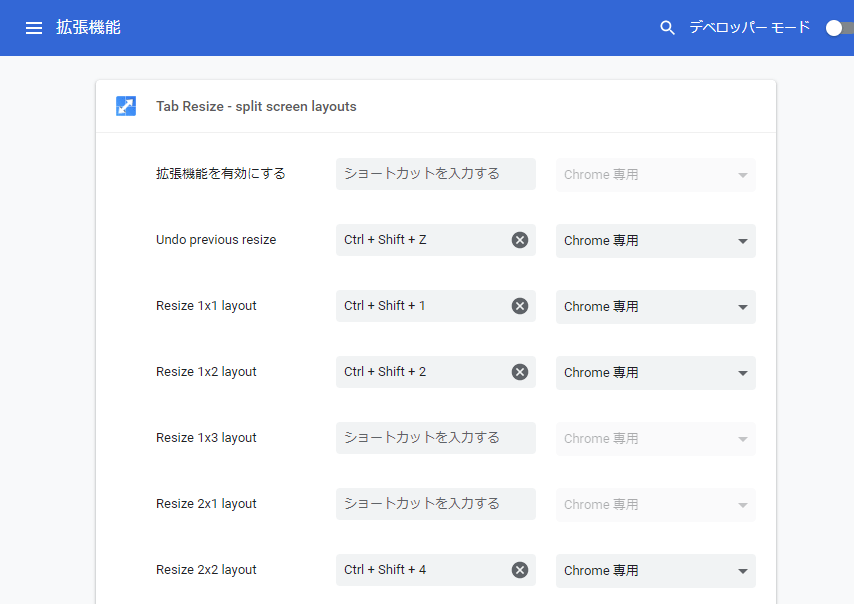Click the Resize 2x2 layout label
The height and width of the screenshot is (604, 854).
tap(206, 570)
